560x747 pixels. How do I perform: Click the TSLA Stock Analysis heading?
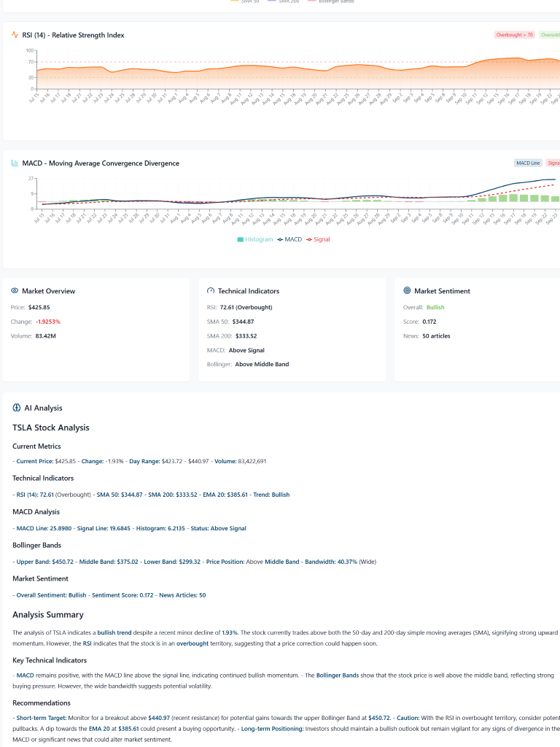(51, 427)
